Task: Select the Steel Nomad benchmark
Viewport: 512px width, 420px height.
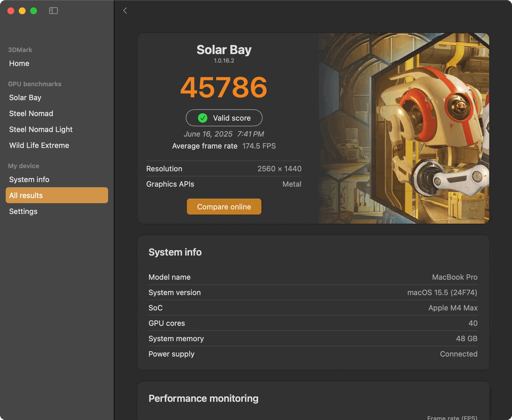Action: pos(31,113)
